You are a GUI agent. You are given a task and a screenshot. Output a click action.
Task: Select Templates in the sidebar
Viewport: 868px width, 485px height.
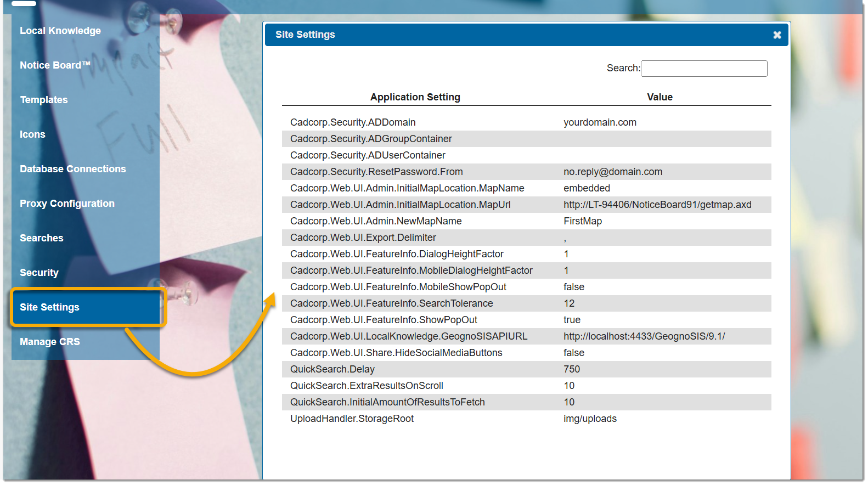click(44, 100)
